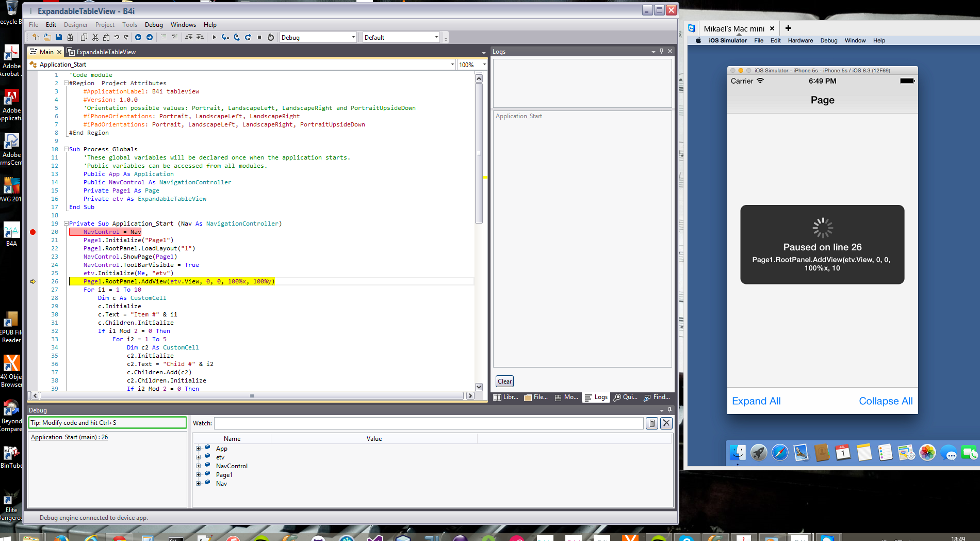Collapse the Process_Globals sub
Image resolution: width=980 pixels, height=541 pixels.
[66, 149]
